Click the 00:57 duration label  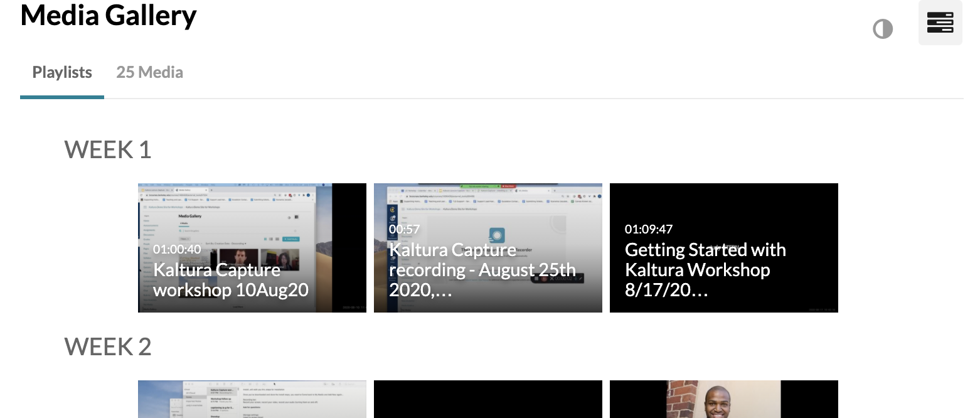(404, 229)
